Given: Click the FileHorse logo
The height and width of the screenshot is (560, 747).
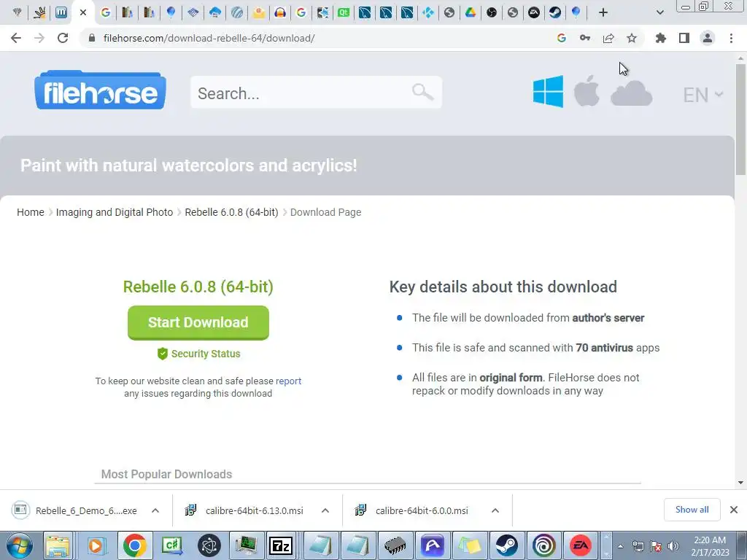Looking at the screenshot, I should [100, 90].
